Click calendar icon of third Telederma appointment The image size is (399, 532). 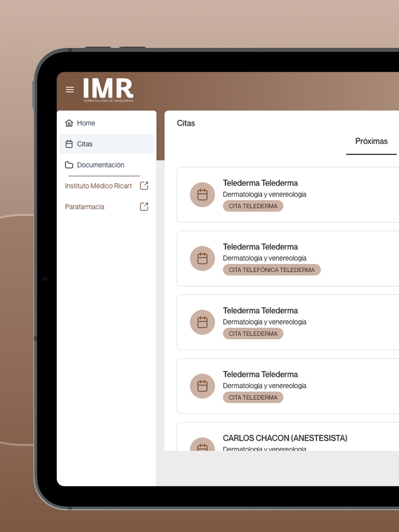[202, 322]
